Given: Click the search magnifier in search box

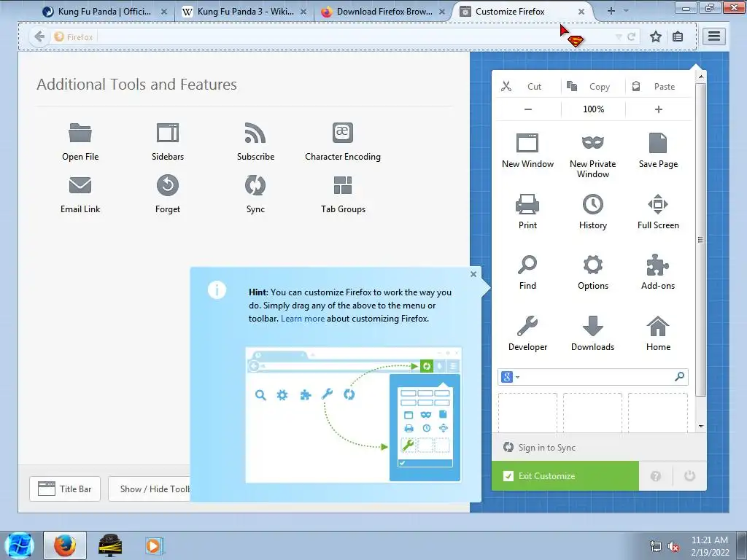Looking at the screenshot, I should 679,377.
